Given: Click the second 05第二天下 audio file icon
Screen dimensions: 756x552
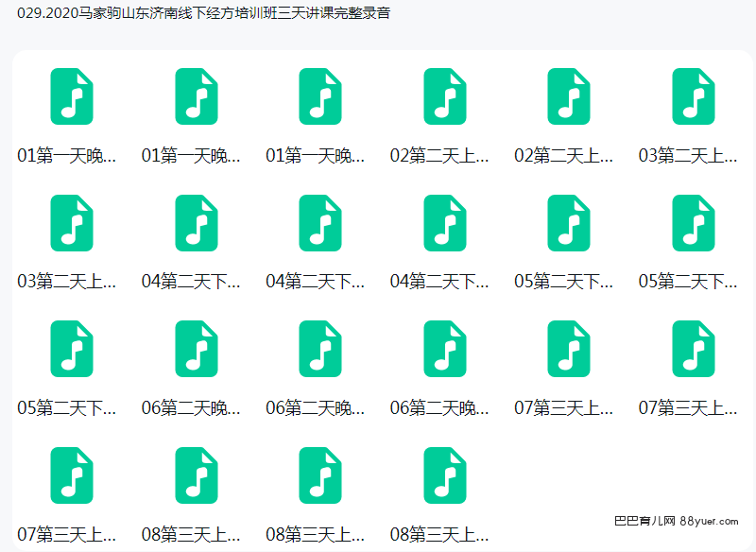Looking at the screenshot, I should tap(694, 223).
